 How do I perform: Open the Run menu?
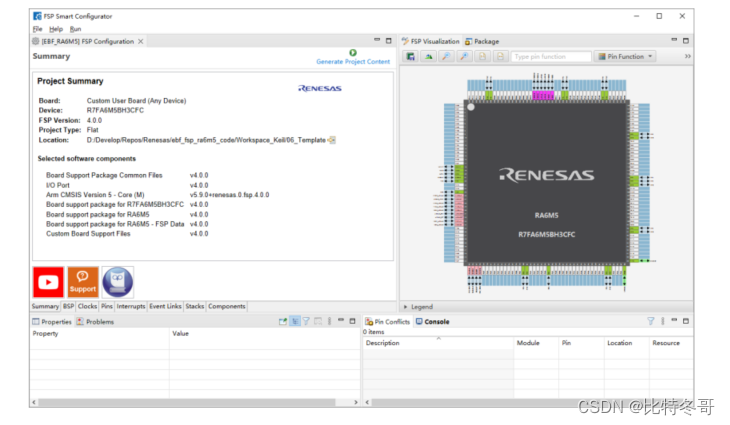[75, 29]
